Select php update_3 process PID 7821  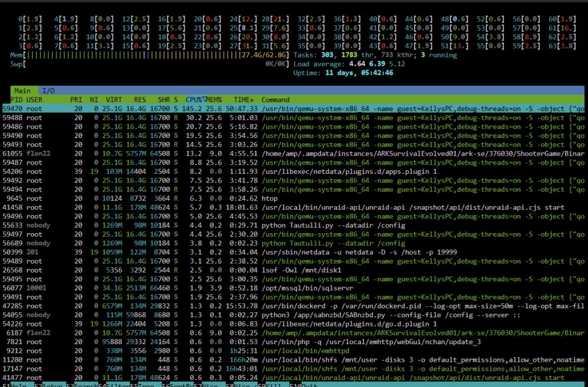(x=293, y=342)
